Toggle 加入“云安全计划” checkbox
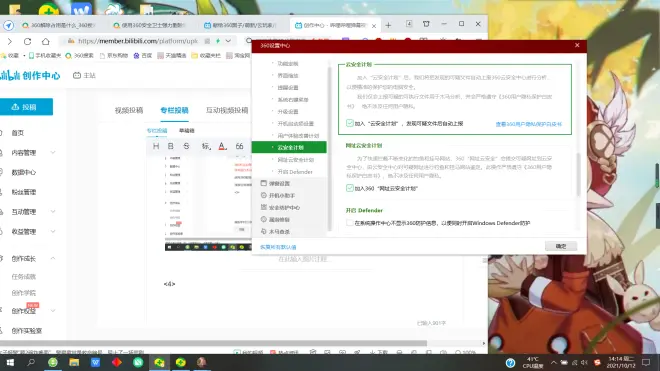The image size is (660, 371). [x=349, y=123]
